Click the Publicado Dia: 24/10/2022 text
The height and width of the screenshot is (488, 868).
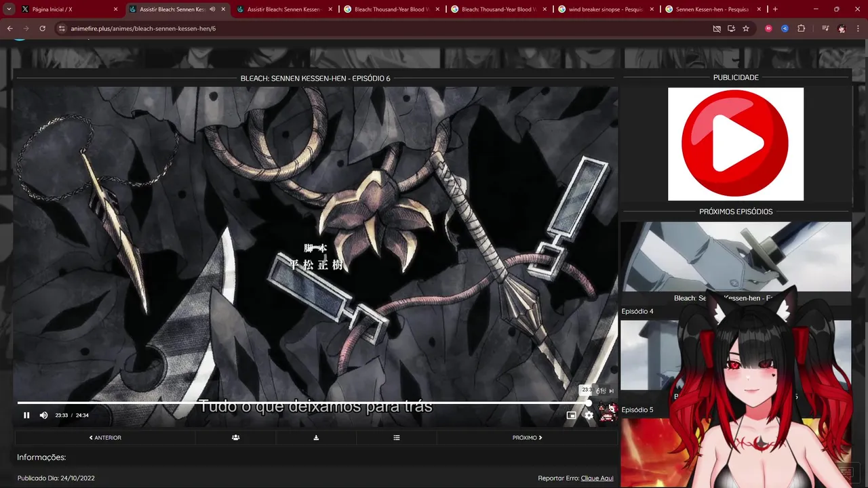[x=56, y=478]
